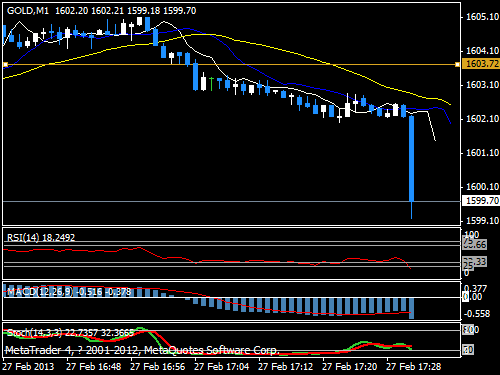
Task: Click the large blue falling candlestick body
Action: click(412, 159)
